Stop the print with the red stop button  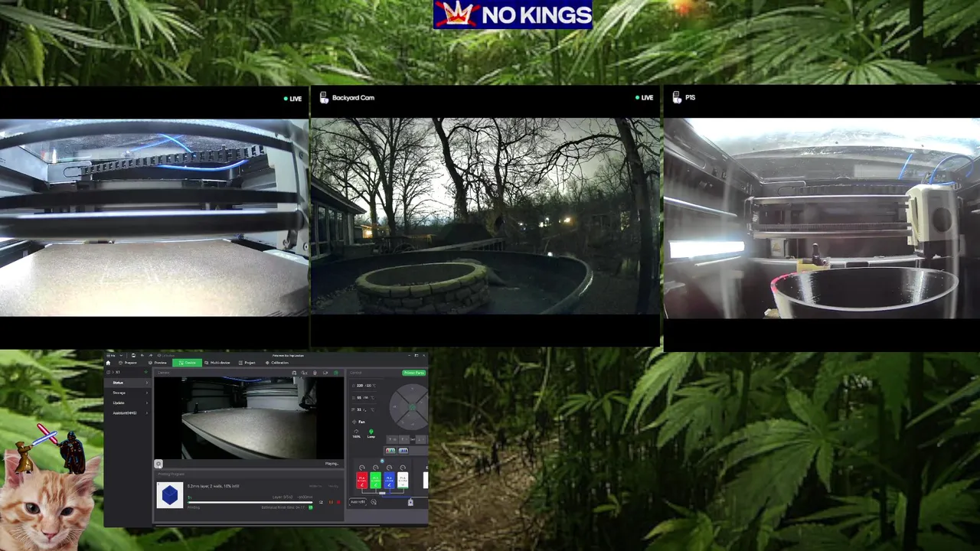pos(338,502)
